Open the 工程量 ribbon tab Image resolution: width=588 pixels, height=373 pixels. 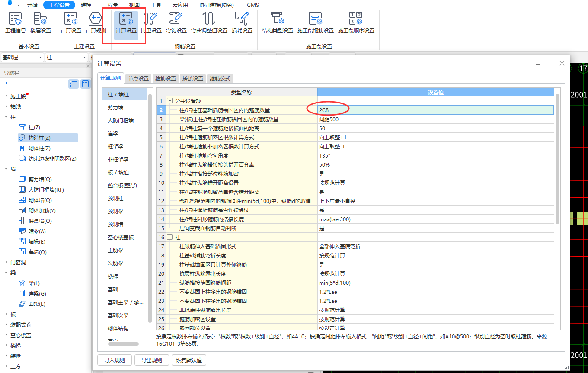click(110, 5)
